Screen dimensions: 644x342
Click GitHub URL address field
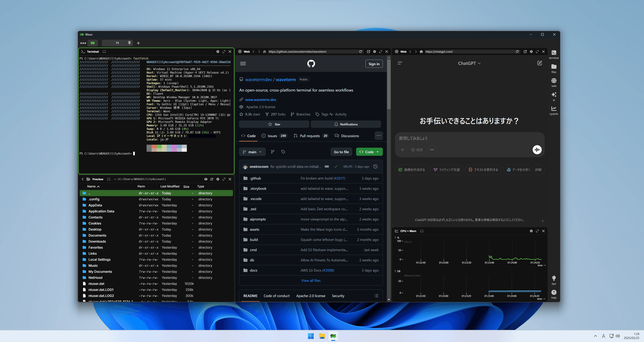312,51
